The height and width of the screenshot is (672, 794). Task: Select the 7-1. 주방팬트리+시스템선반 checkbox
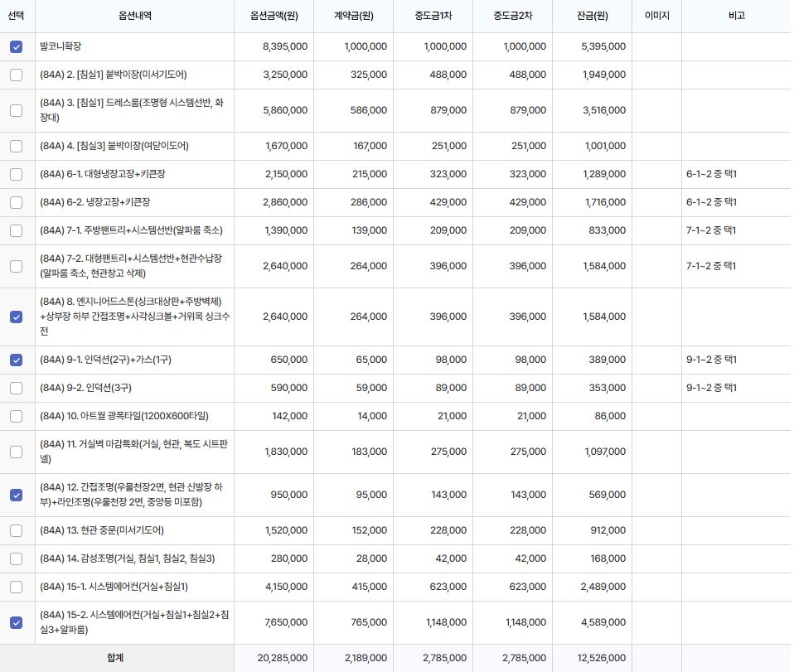click(x=17, y=230)
